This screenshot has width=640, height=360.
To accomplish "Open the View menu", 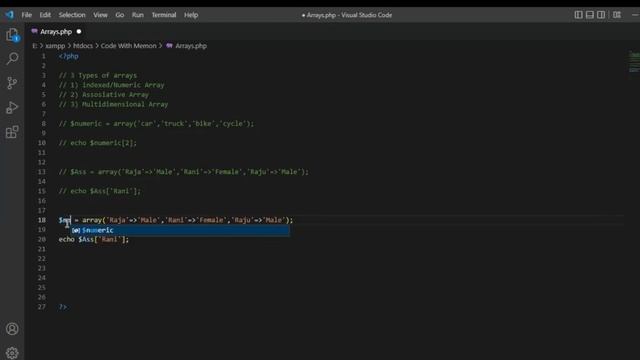I will click(x=100, y=15).
